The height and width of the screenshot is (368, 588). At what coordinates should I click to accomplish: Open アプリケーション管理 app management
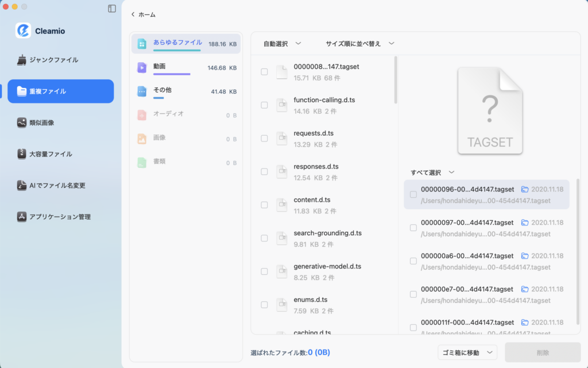pos(60,217)
